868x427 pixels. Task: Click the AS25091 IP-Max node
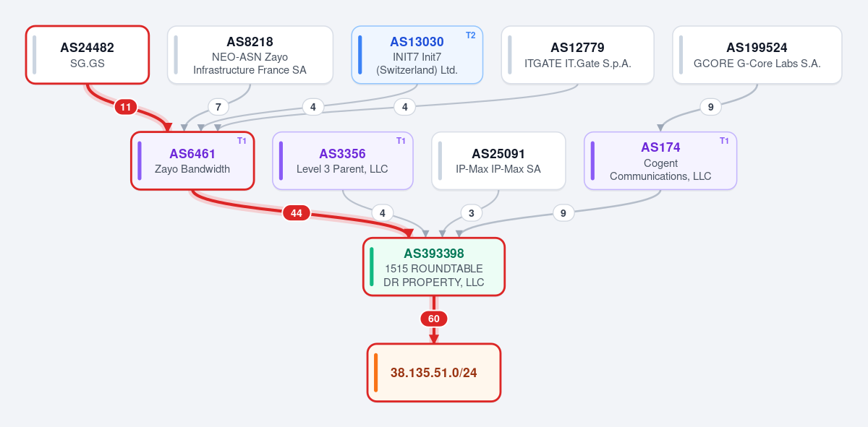498,160
